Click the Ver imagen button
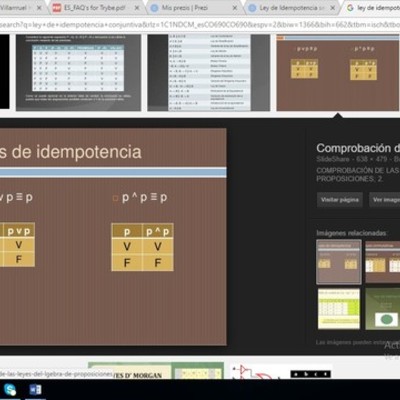The width and height of the screenshot is (400, 400). click(385, 200)
